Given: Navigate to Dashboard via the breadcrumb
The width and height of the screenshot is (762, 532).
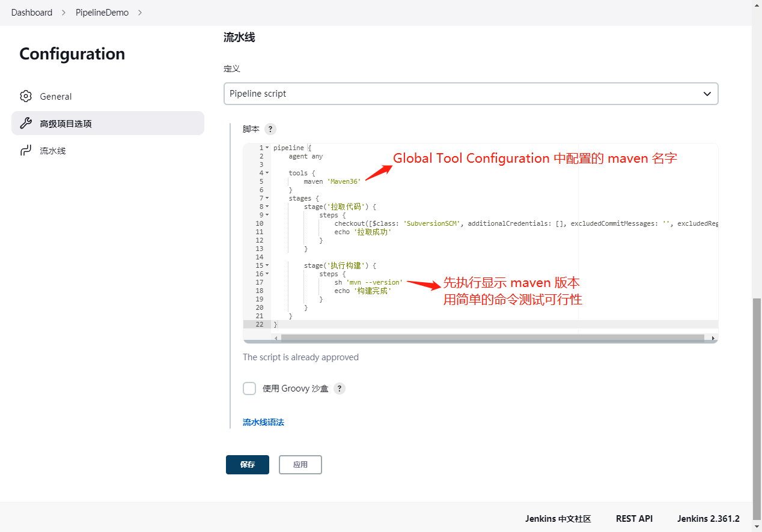Looking at the screenshot, I should tap(31, 12).
